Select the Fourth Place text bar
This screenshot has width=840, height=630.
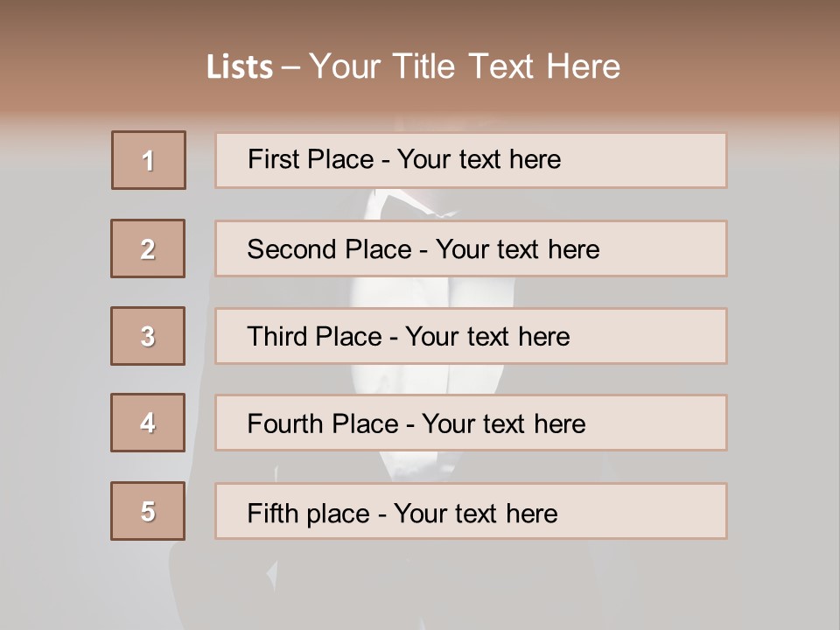click(x=471, y=423)
